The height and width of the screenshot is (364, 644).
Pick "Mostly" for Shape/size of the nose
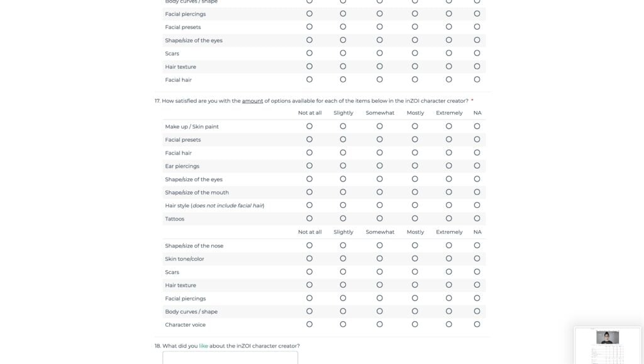pyautogui.click(x=415, y=246)
